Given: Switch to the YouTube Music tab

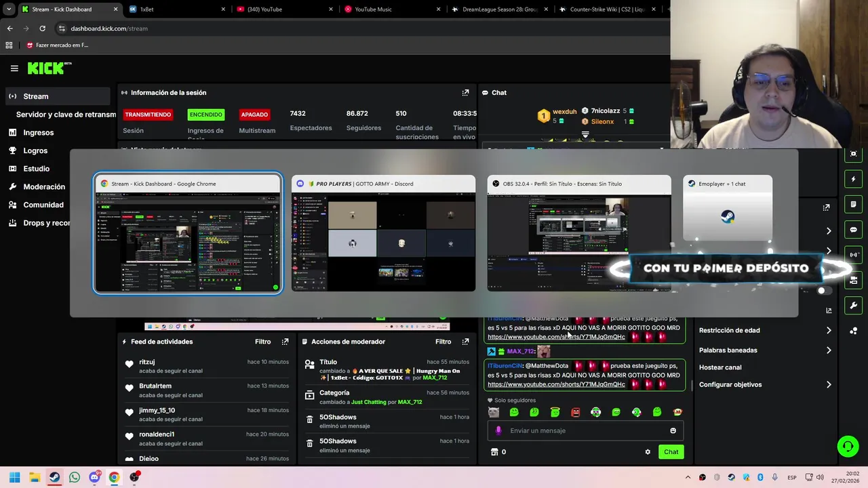Looking at the screenshot, I should pos(391,9).
